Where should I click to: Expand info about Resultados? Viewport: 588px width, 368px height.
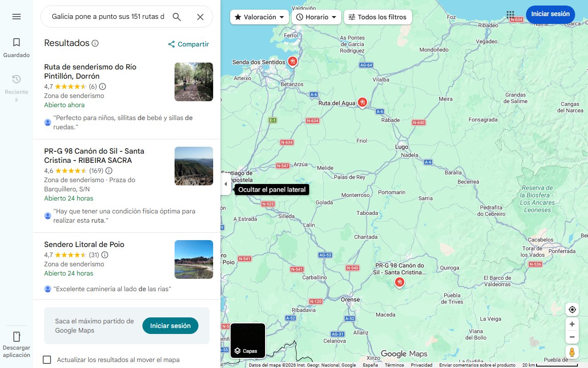[x=95, y=43]
